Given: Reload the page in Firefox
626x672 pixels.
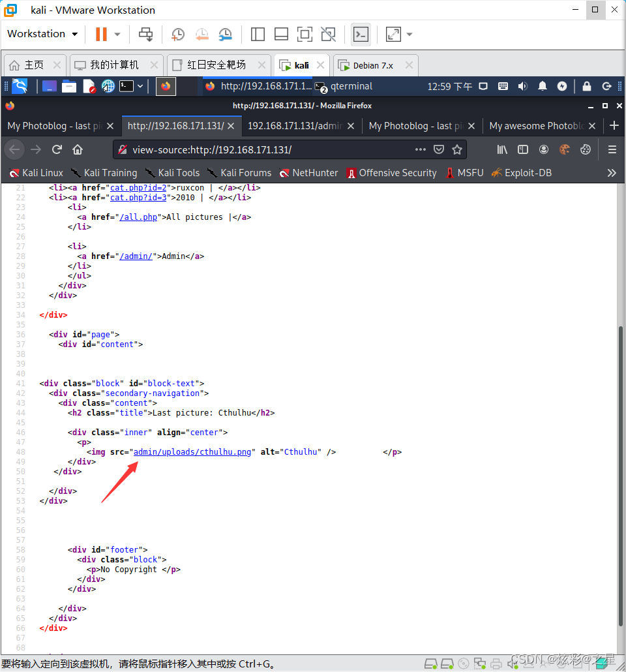Looking at the screenshot, I should (x=57, y=149).
